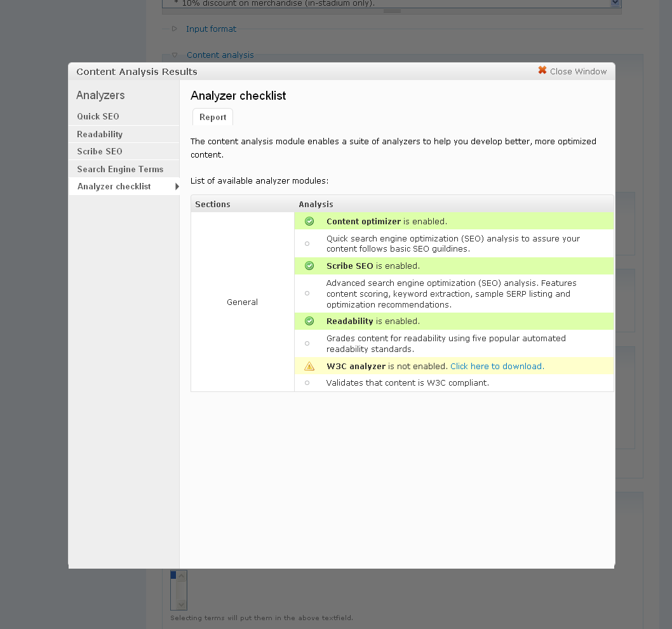Click the bullet beside Validates that content is W3C compliant
The width and height of the screenshot is (672, 629).
tap(307, 383)
